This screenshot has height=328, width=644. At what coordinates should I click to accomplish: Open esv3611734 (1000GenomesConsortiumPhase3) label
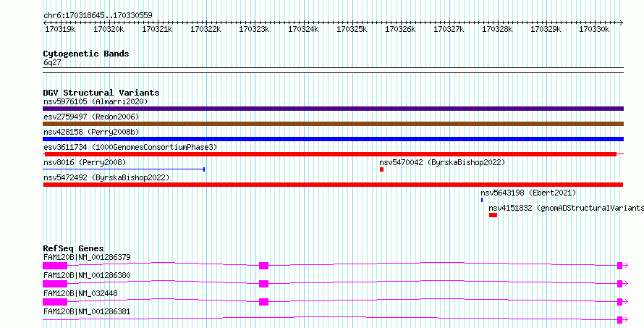click(130, 147)
